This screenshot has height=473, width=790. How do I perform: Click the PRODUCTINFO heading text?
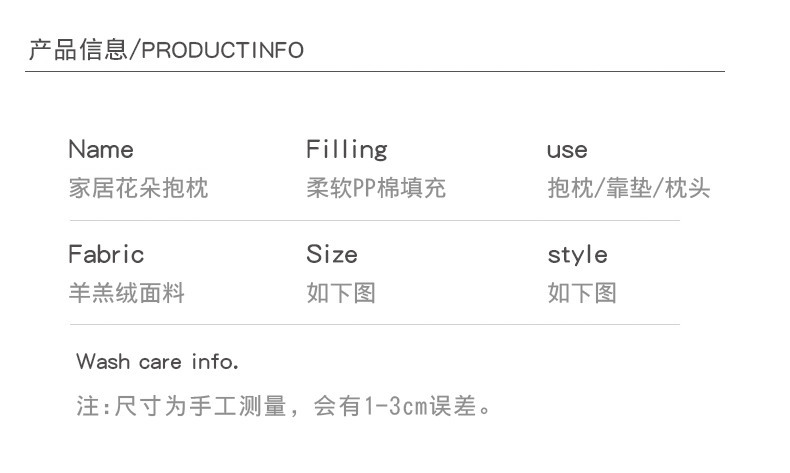(223, 51)
